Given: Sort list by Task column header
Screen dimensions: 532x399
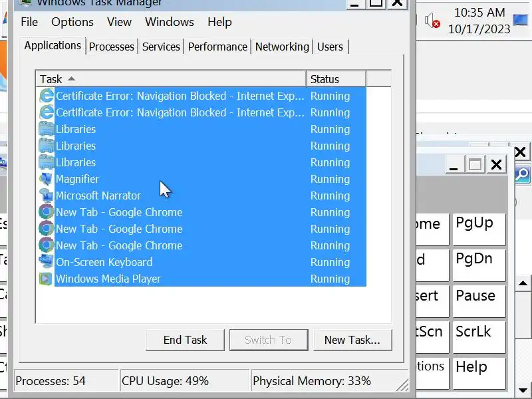Looking at the screenshot, I should click(171, 79).
